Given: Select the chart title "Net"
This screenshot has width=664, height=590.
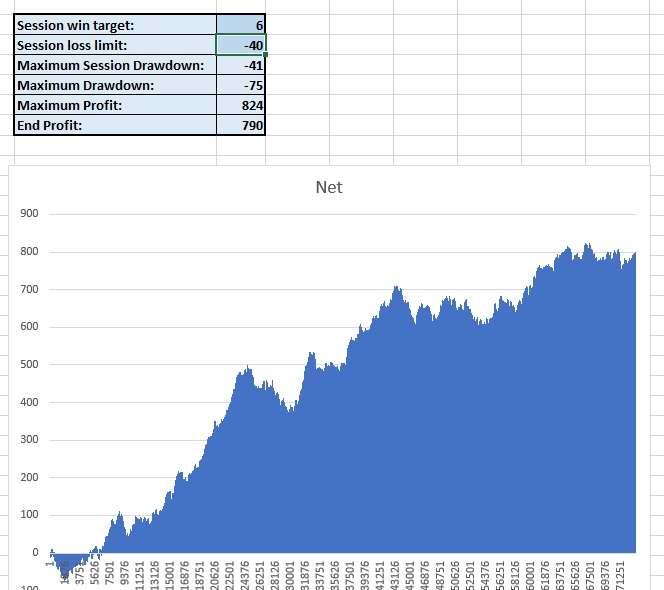Looking at the screenshot, I should click(329, 187).
